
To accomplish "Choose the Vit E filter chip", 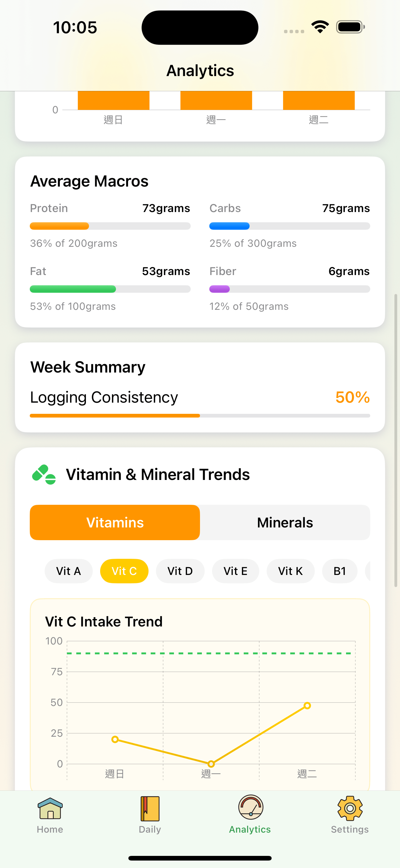I will point(235,571).
